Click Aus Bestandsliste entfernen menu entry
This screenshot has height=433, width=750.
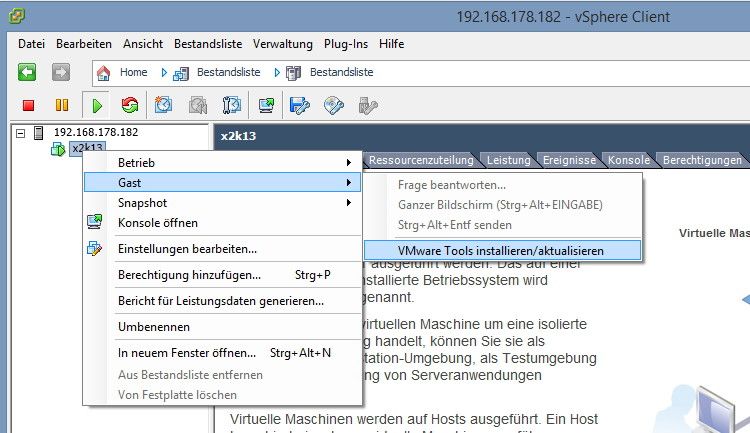[222, 375]
